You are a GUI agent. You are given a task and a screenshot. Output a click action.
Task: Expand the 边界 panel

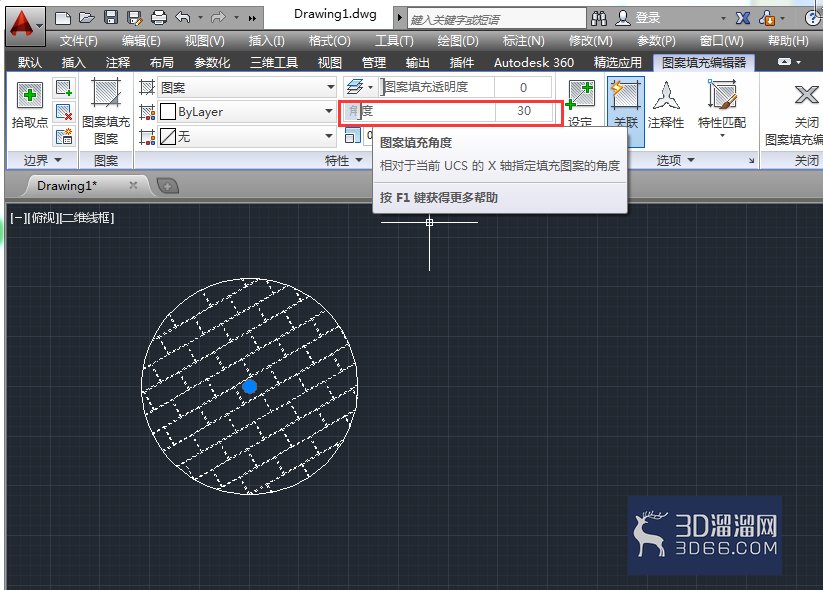[x=43, y=160]
